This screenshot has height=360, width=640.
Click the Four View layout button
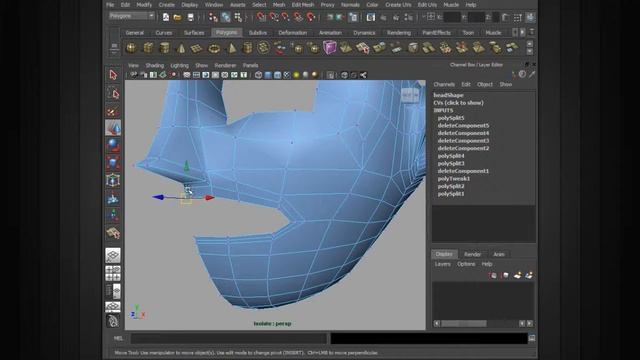pos(113,273)
